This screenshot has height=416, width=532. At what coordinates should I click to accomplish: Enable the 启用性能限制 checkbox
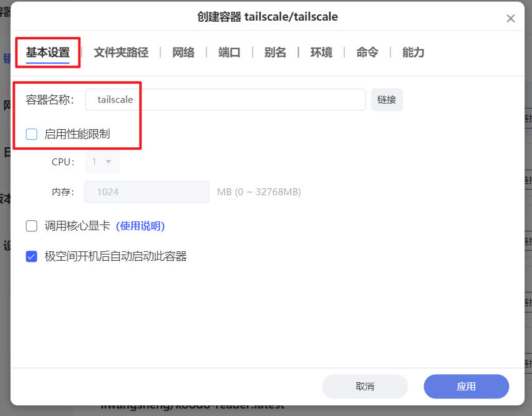click(31, 133)
